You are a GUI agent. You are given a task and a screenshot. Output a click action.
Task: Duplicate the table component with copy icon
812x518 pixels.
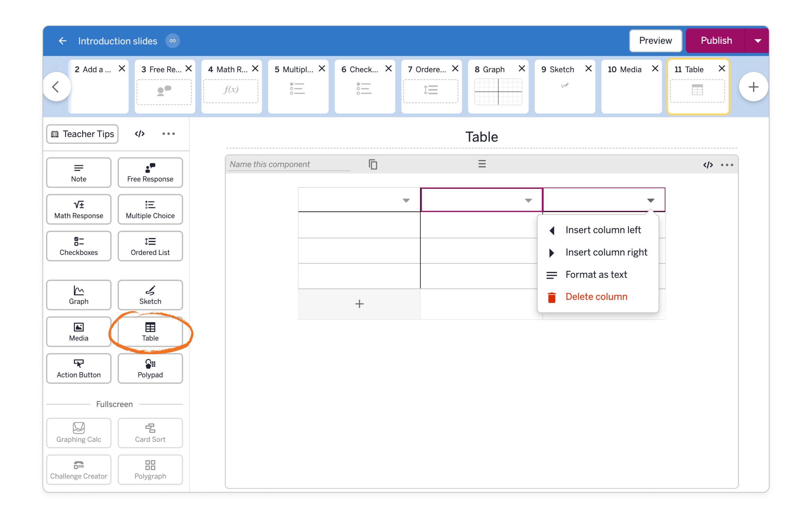pos(373,164)
